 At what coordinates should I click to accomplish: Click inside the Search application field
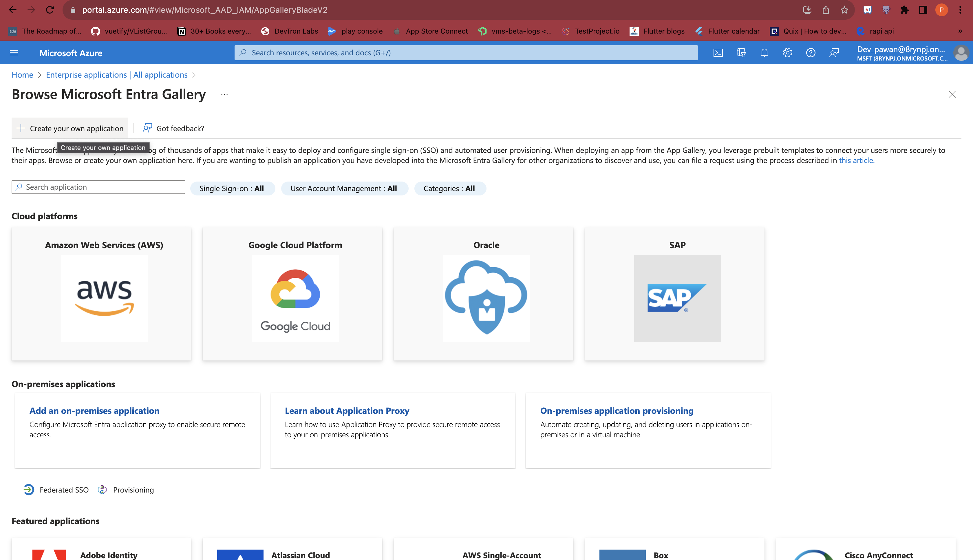[x=98, y=187]
